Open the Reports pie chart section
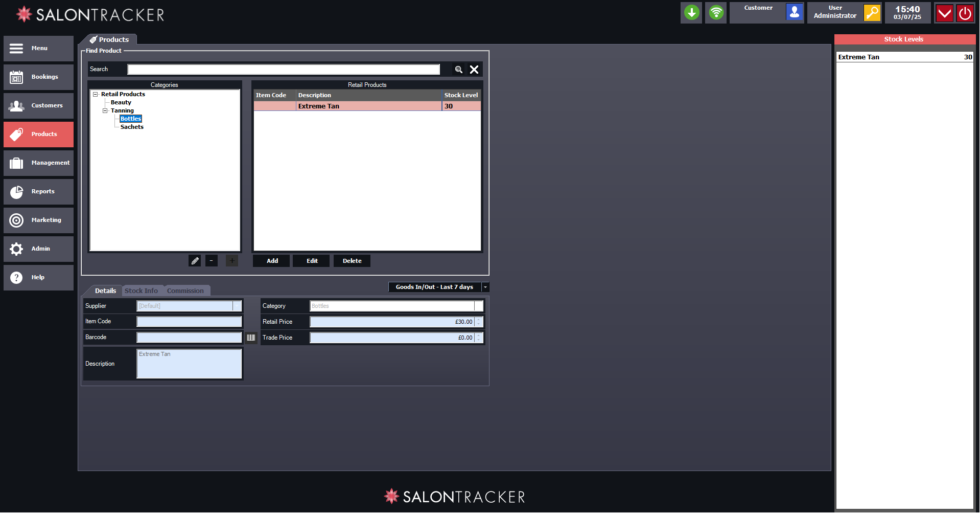This screenshot has height=514, width=980. (38, 192)
